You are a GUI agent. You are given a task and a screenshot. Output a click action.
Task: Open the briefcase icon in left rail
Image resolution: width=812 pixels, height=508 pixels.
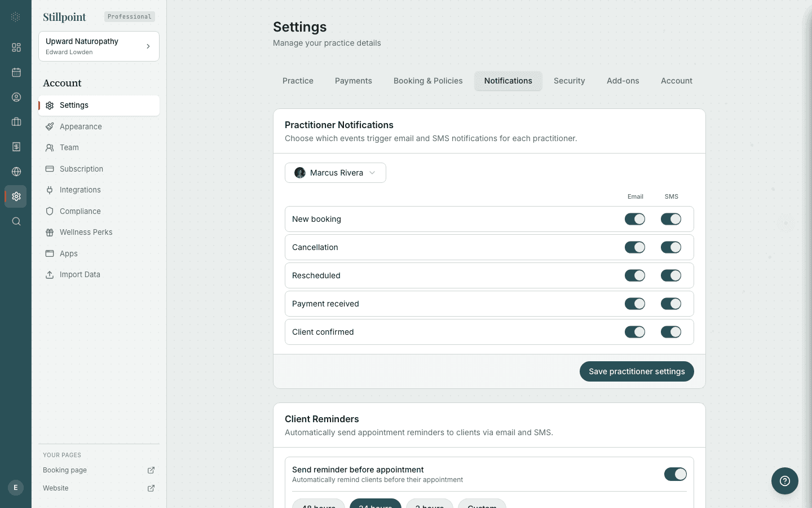(x=16, y=122)
